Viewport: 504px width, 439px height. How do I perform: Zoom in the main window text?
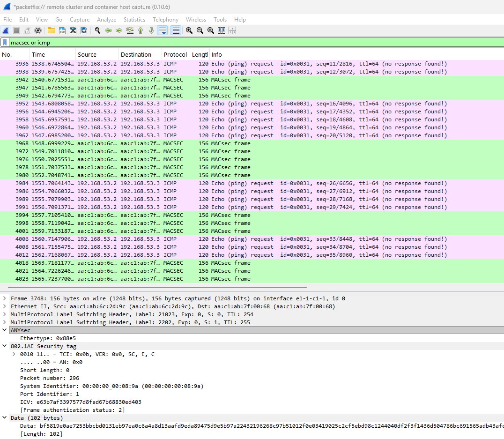click(x=189, y=30)
